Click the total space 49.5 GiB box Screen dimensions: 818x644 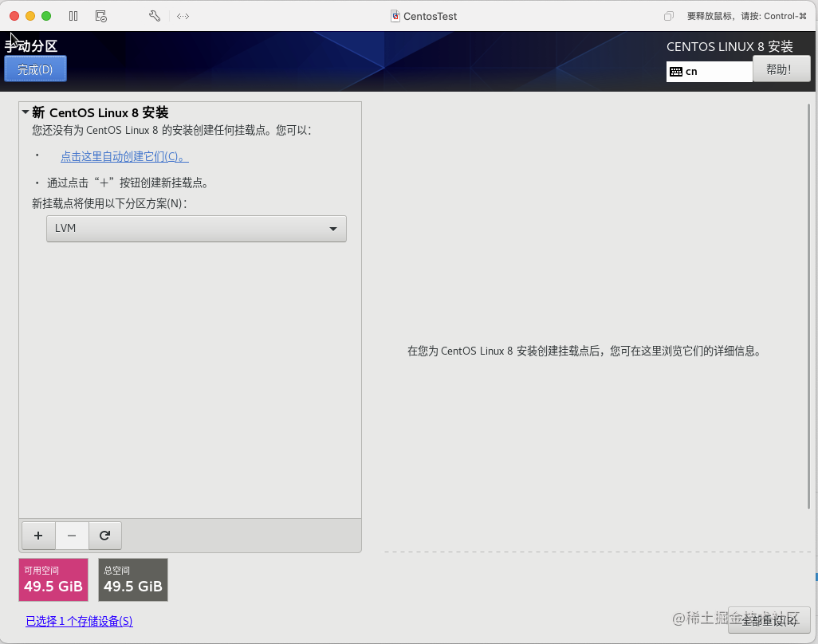click(133, 580)
